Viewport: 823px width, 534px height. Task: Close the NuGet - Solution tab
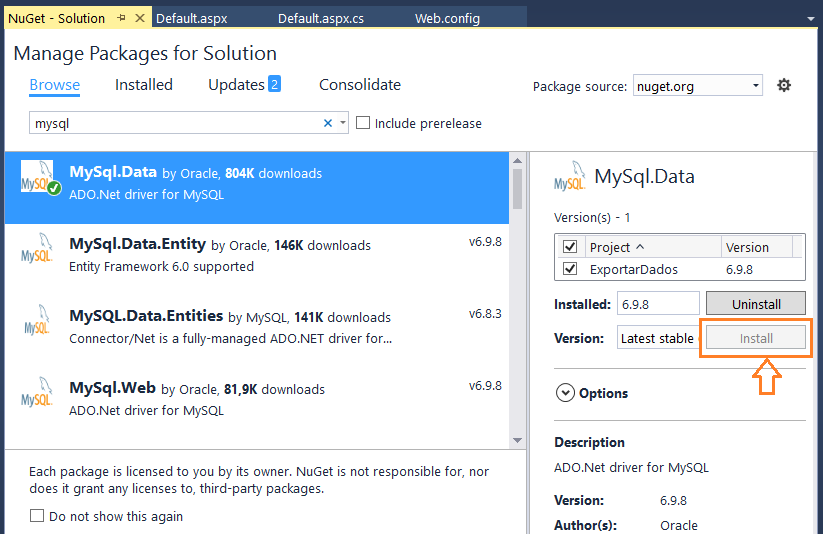click(x=140, y=18)
